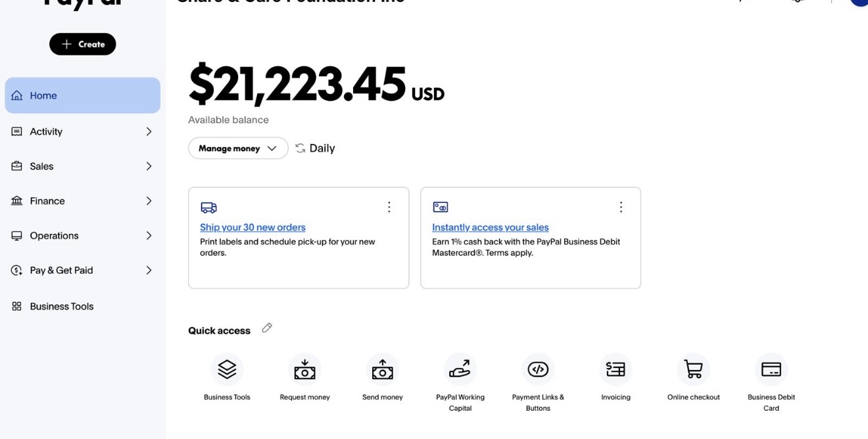
Task: Click the Invoicing icon
Action: 615,370
